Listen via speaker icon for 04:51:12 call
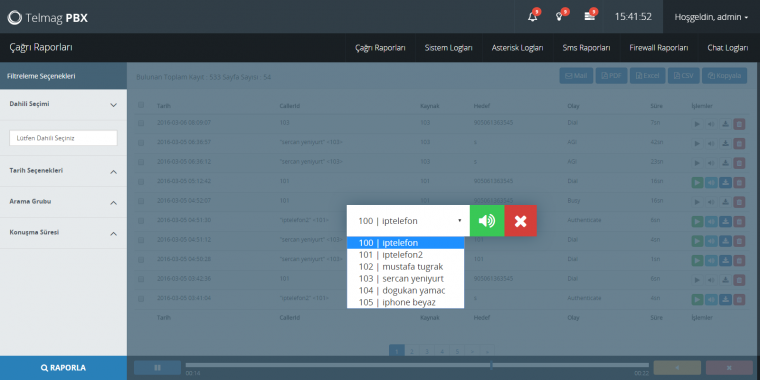 tap(711, 241)
